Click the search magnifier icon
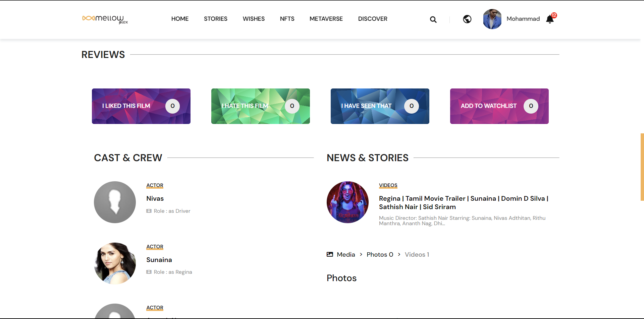The image size is (644, 319). click(x=433, y=19)
